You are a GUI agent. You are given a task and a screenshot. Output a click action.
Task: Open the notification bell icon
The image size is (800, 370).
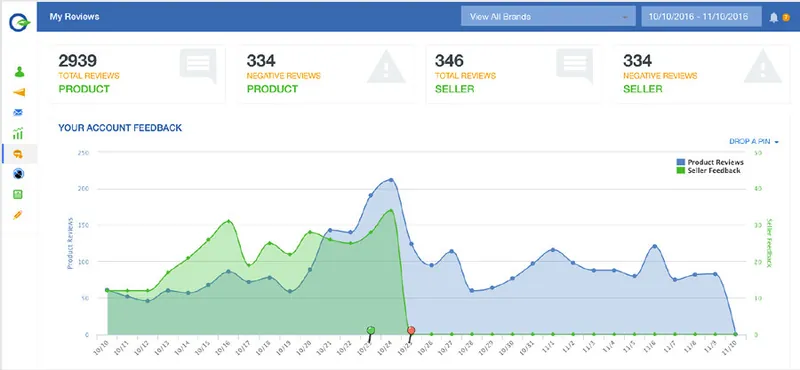(773, 17)
